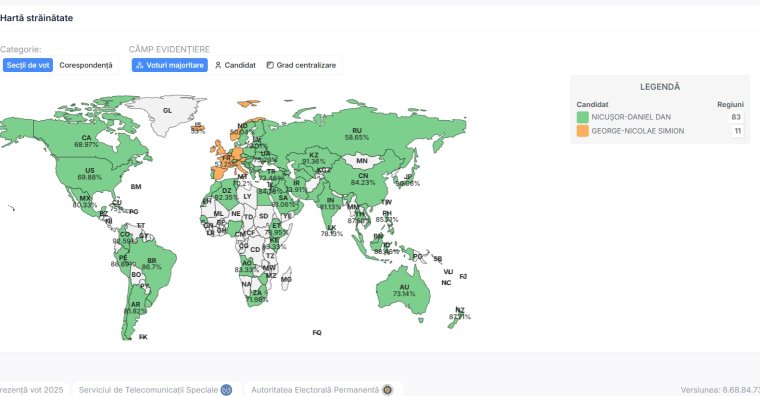Select the Secții de vot category
This screenshot has height=396, width=760.
(x=28, y=65)
